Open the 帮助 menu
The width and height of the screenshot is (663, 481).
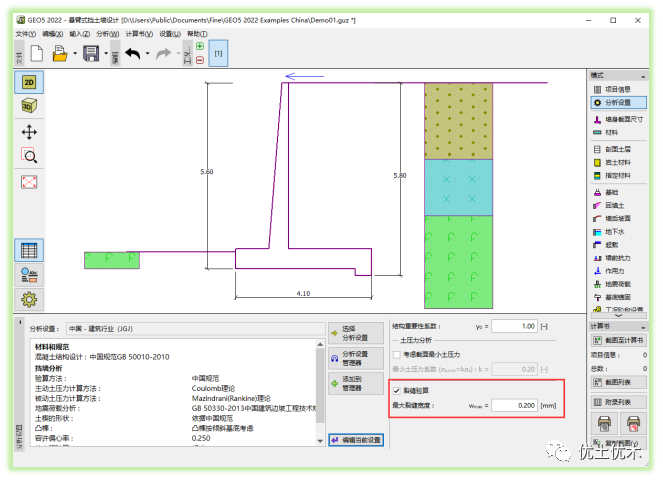coord(197,34)
